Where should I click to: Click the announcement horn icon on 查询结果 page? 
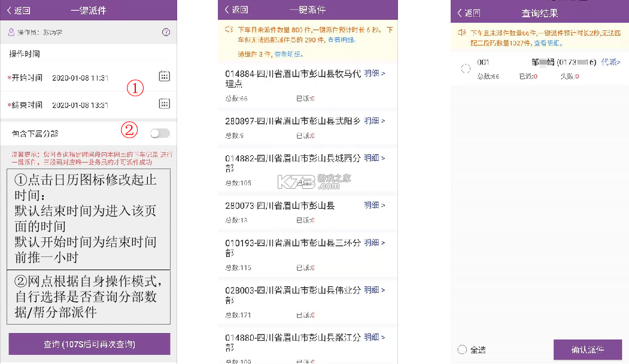pos(463,32)
